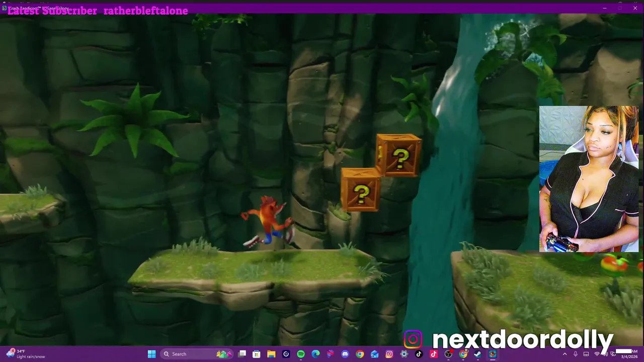
Task: Open Task View from the taskbar
Action: tap(242, 354)
